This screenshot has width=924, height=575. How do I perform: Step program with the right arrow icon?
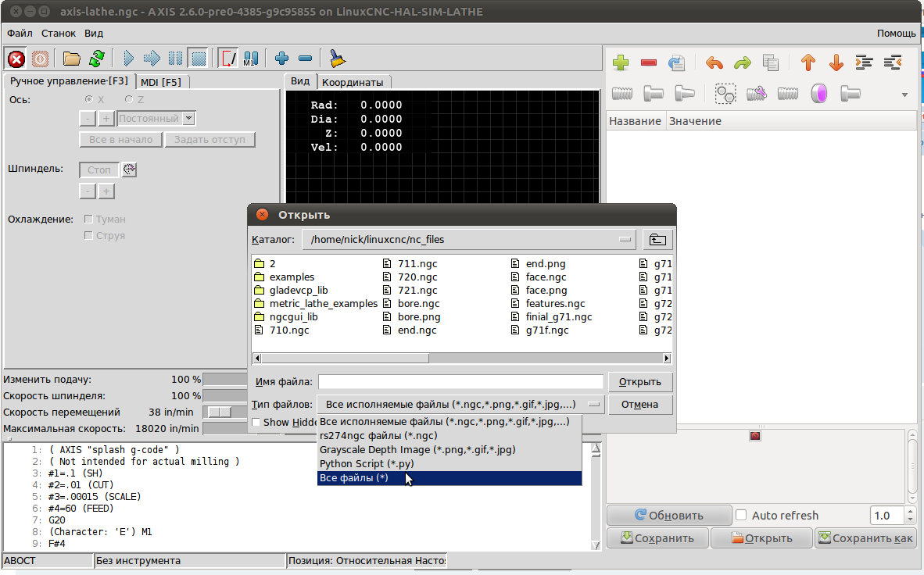point(152,59)
